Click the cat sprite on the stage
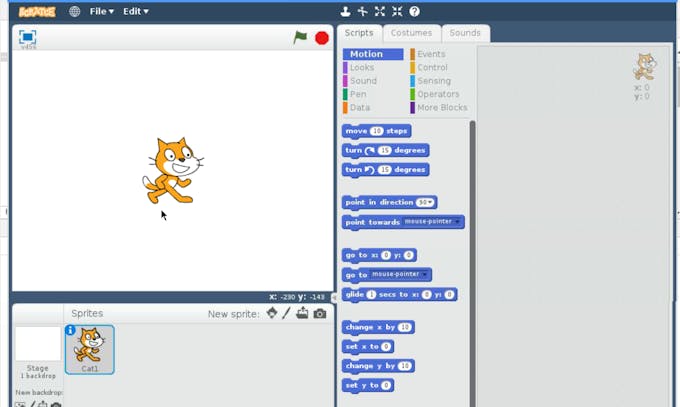 click(x=173, y=171)
